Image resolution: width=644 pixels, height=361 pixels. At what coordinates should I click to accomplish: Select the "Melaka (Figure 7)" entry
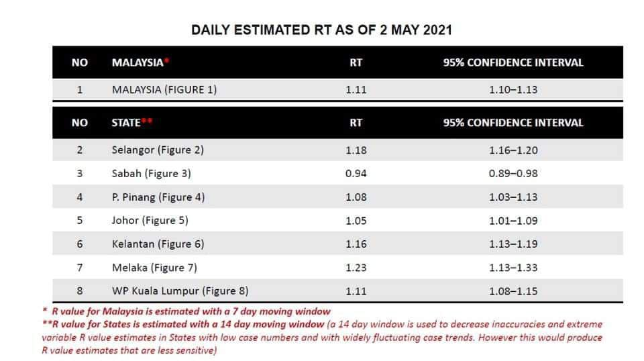(x=154, y=268)
